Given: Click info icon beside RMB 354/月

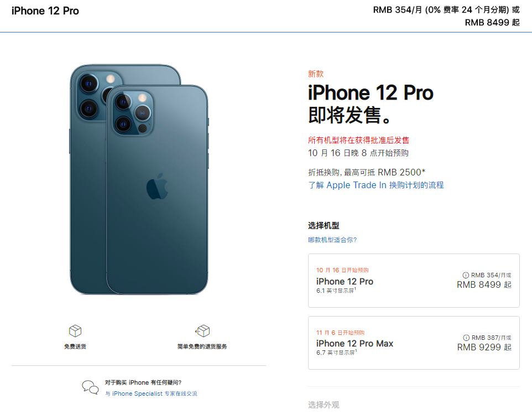Looking at the screenshot, I should pos(466,275).
